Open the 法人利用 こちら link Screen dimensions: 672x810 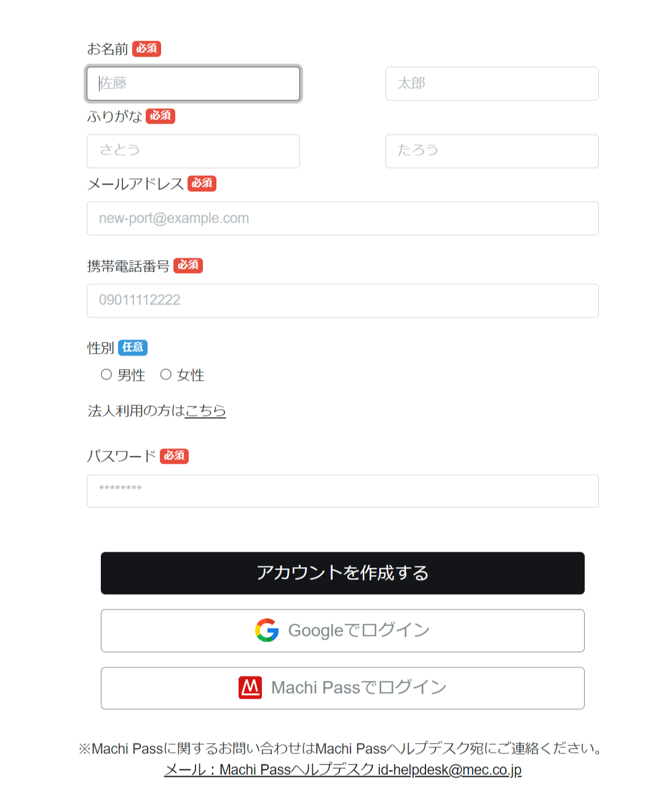pyautogui.click(x=205, y=410)
